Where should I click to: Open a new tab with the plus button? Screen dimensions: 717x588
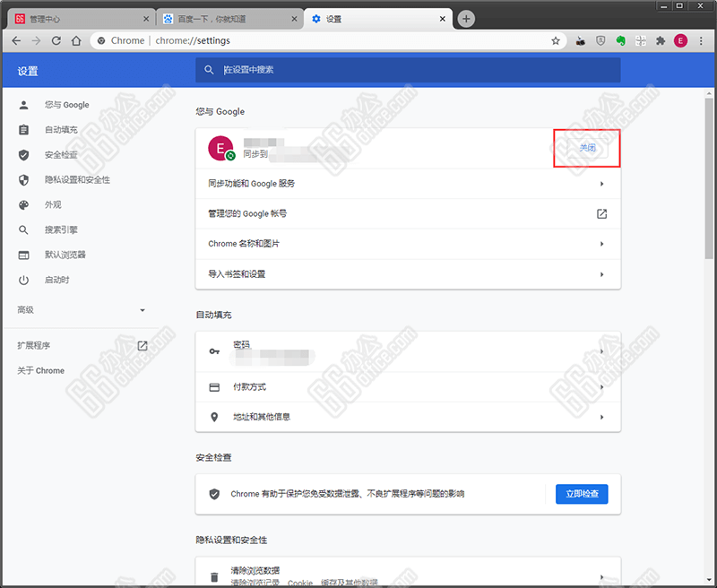[466, 19]
